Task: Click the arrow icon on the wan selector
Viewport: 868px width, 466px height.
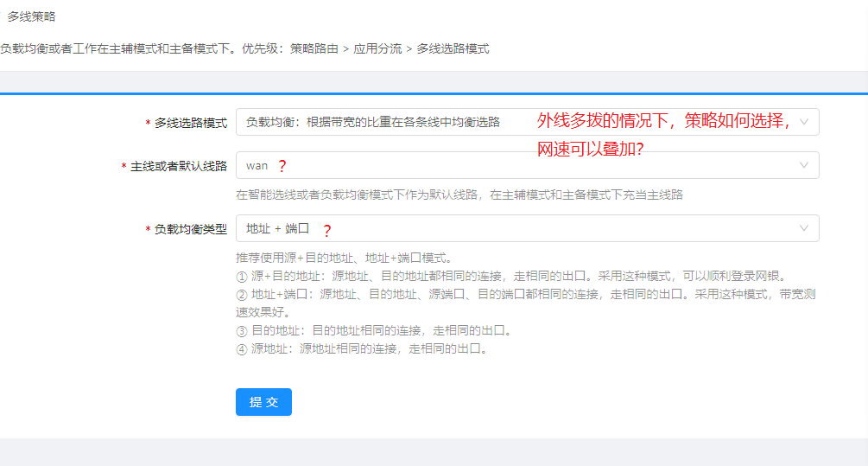Action: (x=804, y=165)
